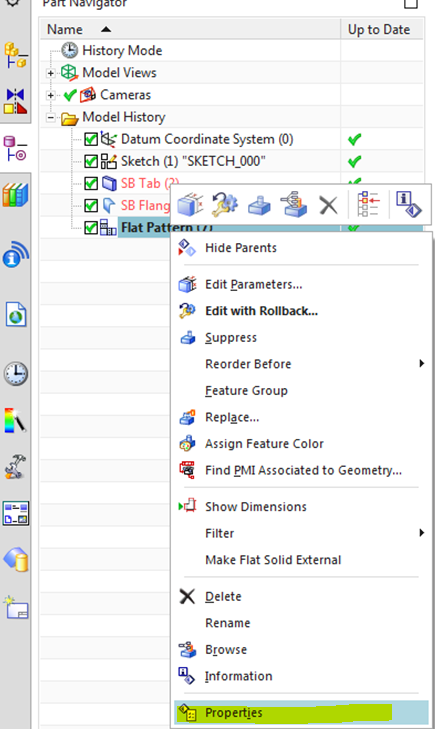The image size is (435, 729).
Task: Select the Cameras tree item
Action: coord(125,95)
